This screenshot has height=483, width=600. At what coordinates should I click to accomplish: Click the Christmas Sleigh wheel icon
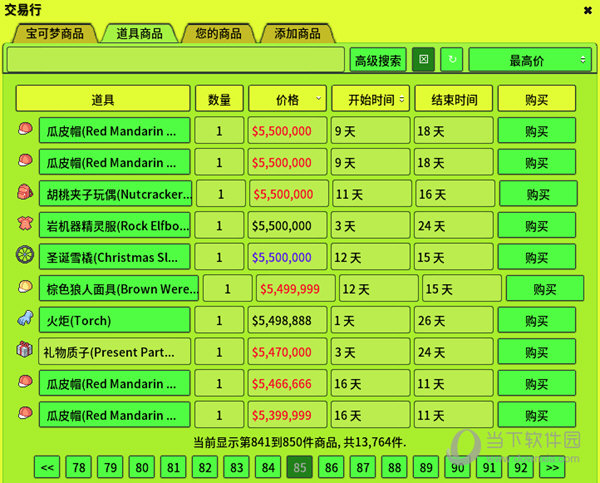coord(25,255)
